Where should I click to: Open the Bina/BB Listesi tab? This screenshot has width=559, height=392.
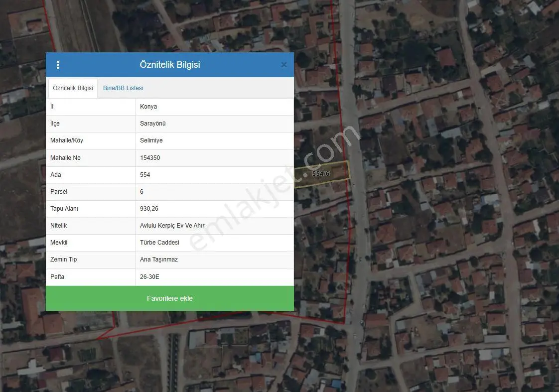[124, 88]
